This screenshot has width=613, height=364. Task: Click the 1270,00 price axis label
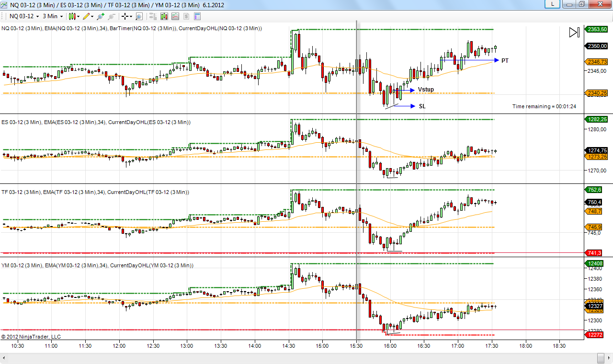[597, 171]
